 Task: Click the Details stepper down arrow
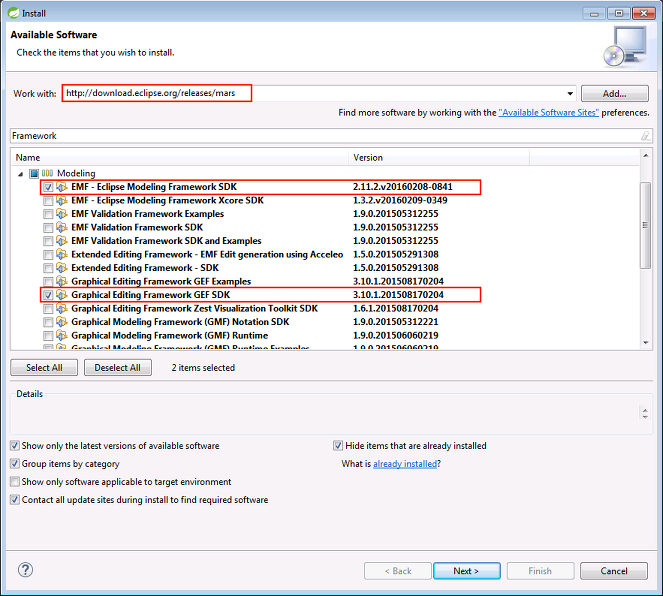coord(645,417)
